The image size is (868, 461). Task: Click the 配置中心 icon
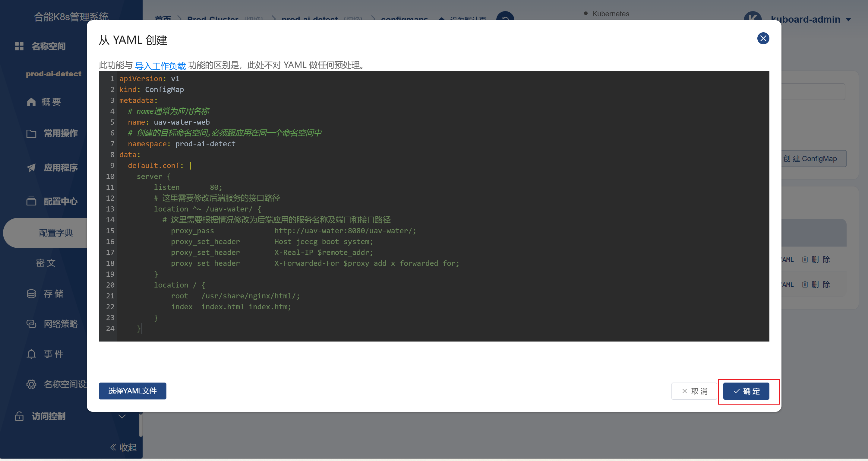31,201
